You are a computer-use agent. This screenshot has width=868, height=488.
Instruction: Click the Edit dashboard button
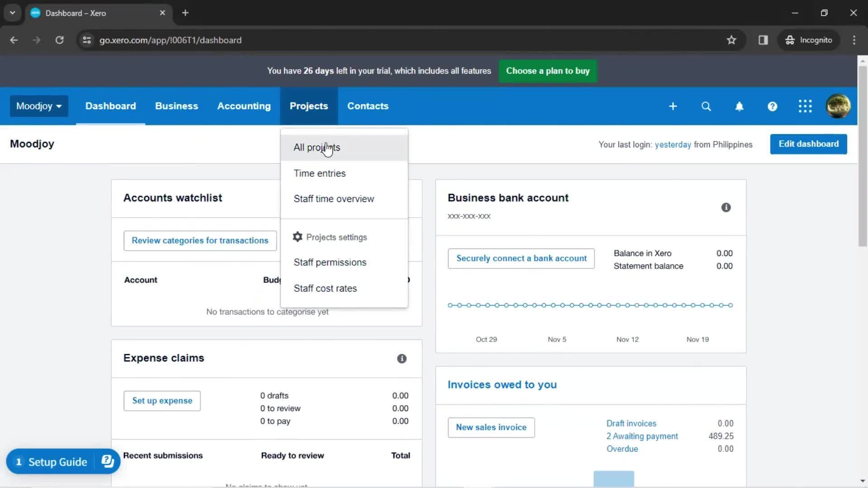[x=808, y=144]
